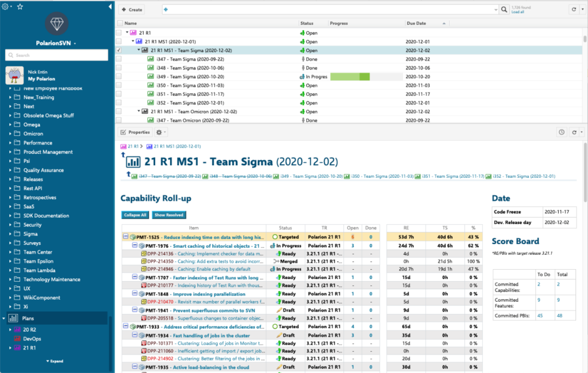Click the 20 R2 plan icon in the sidebar

click(17, 329)
